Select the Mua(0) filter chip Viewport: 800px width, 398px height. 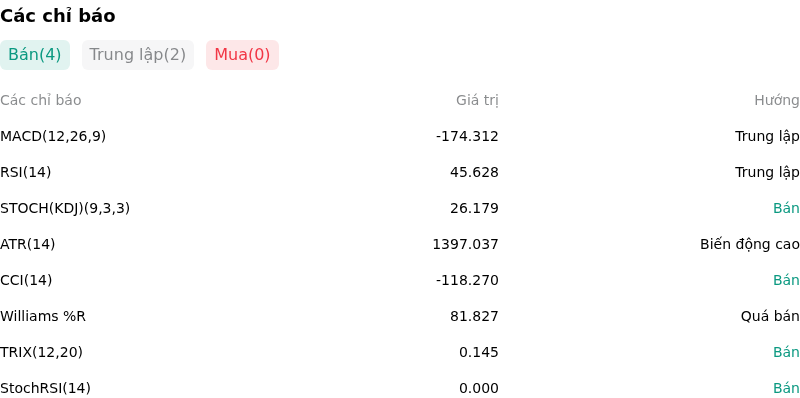pos(242,55)
